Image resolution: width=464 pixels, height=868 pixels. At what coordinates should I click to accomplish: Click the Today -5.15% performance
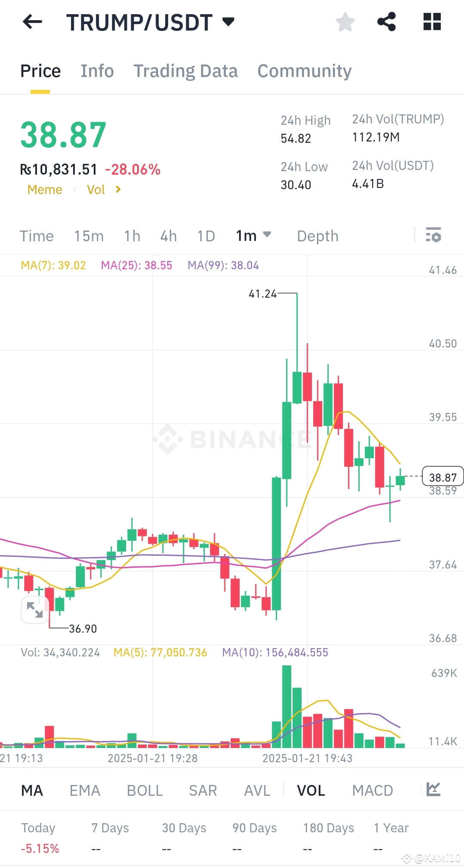pyautogui.click(x=40, y=838)
